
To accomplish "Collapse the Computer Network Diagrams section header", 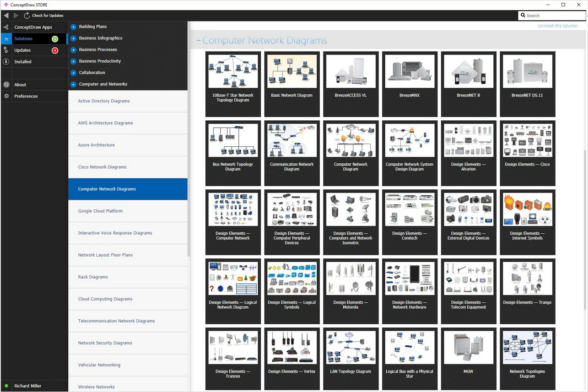I will (199, 41).
